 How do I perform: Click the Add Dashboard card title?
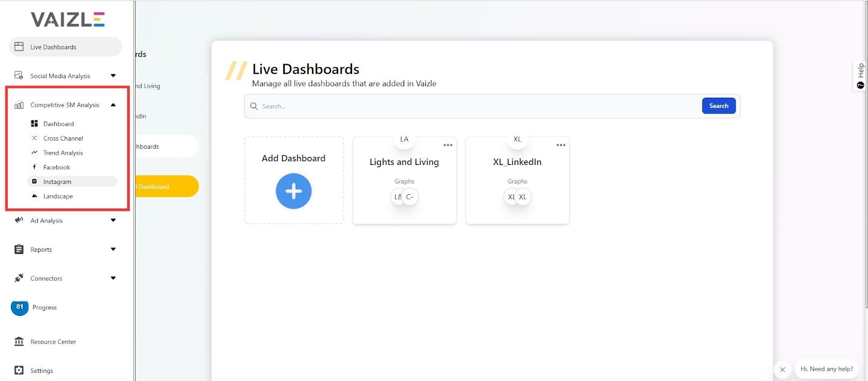pyautogui.click(x=293, y=158)
